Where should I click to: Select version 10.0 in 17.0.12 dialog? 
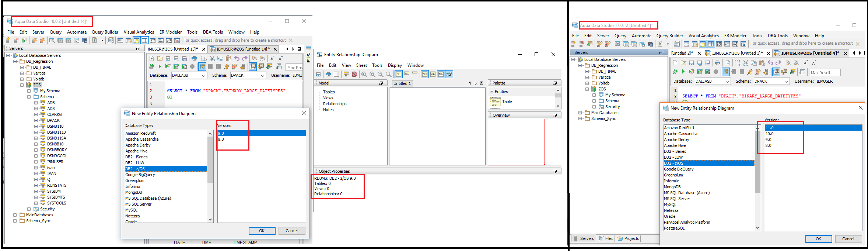click(x=813, y=134)
